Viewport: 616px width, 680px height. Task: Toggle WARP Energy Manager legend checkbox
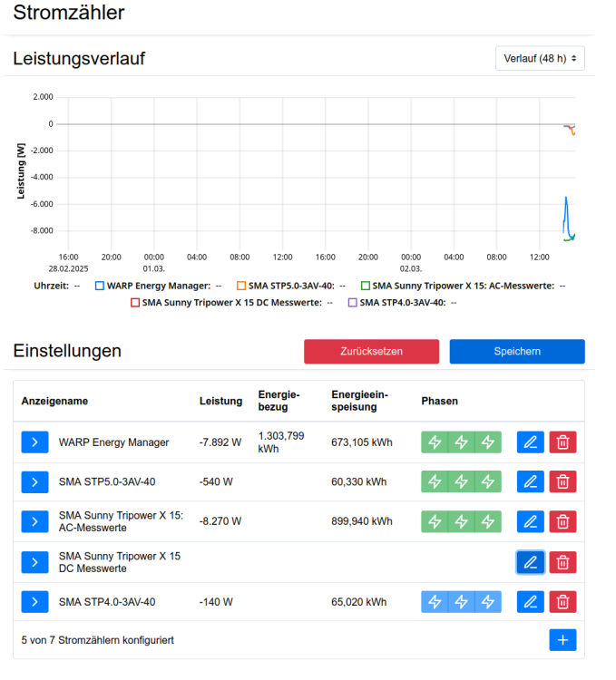[x=100, y=286]
